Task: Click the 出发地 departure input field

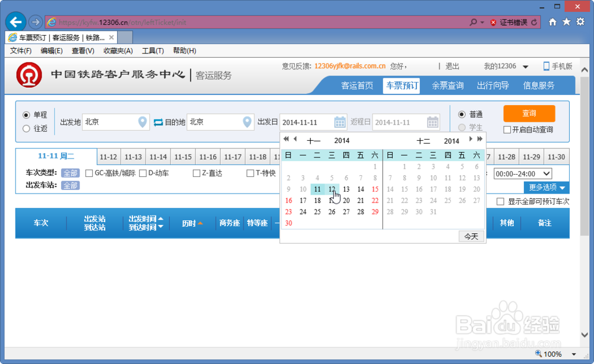Action: pos(115,122)
